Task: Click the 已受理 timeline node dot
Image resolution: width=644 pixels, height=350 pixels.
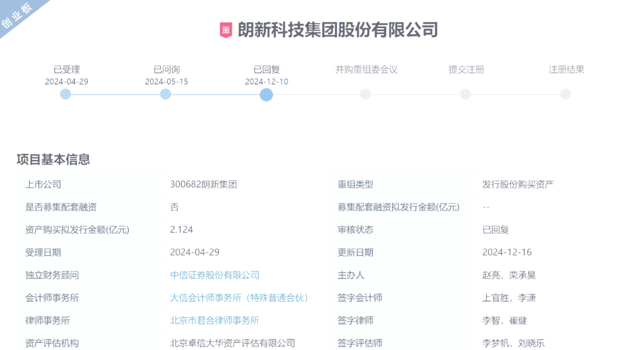Action: pyautogui.click(x=66, y=94)
